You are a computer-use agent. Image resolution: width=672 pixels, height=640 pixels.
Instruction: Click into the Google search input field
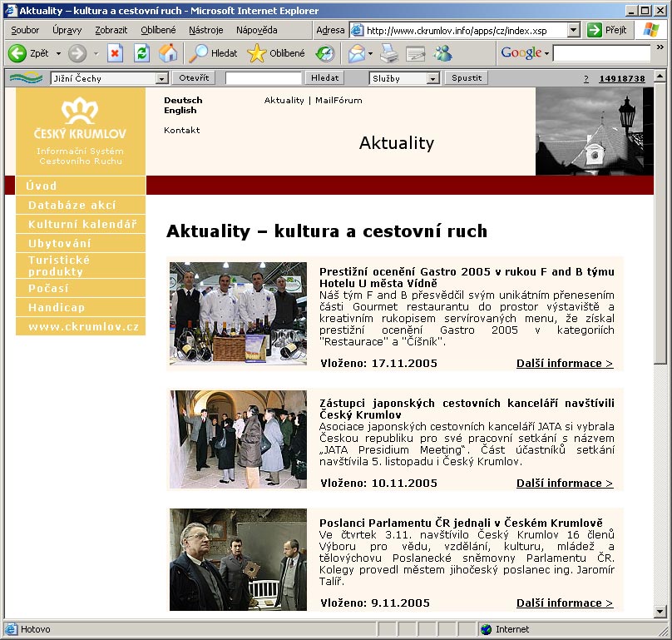coord(601,53)
